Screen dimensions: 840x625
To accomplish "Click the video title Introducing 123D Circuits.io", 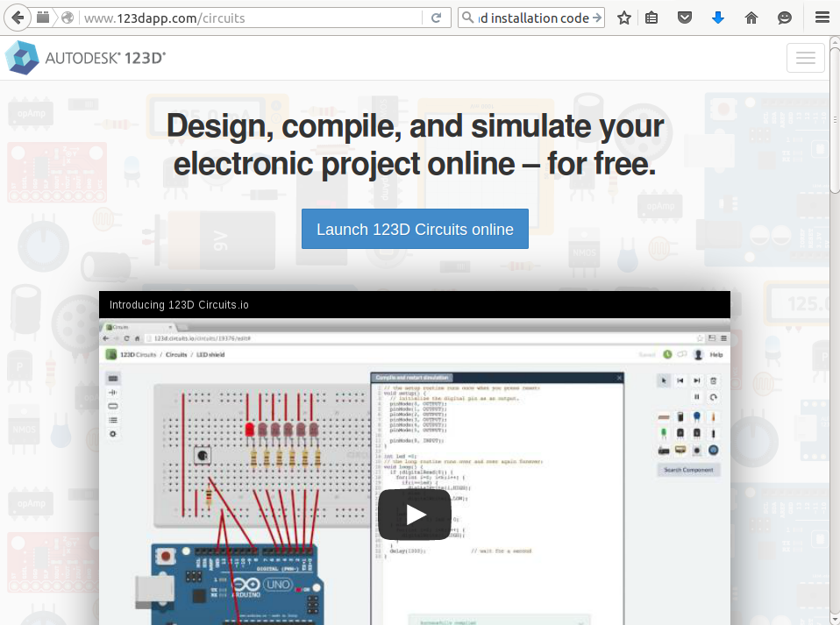I will pos(179,305).
